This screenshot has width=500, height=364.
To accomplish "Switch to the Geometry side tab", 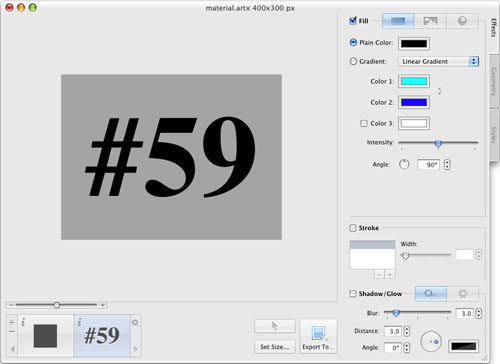I will (494, 81).
